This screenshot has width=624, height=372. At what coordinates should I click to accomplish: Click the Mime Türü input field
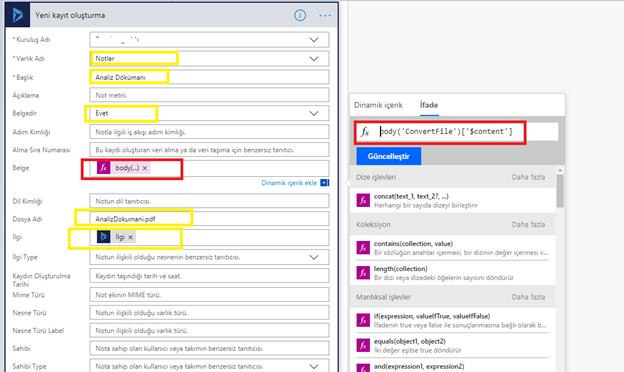tap(209, 295)
